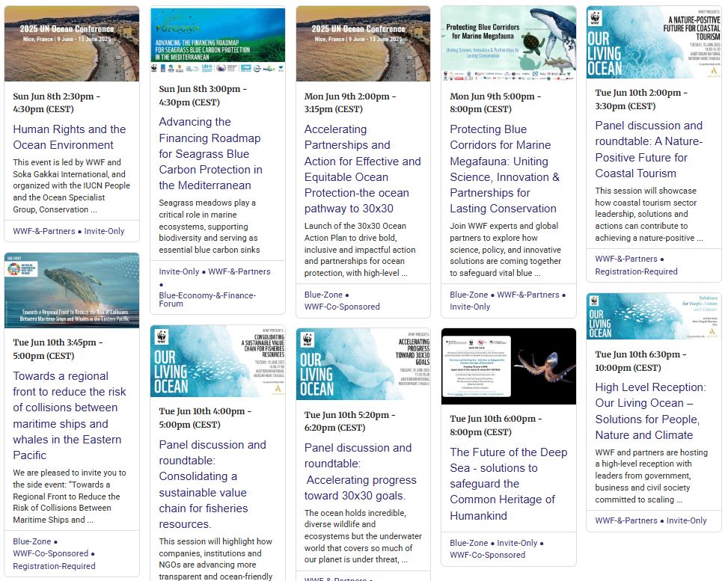Click the Tue Jun 10th 5:20pm date text
Screen dimensions: 728x581
pyautogui.click(x=349, y=421)
